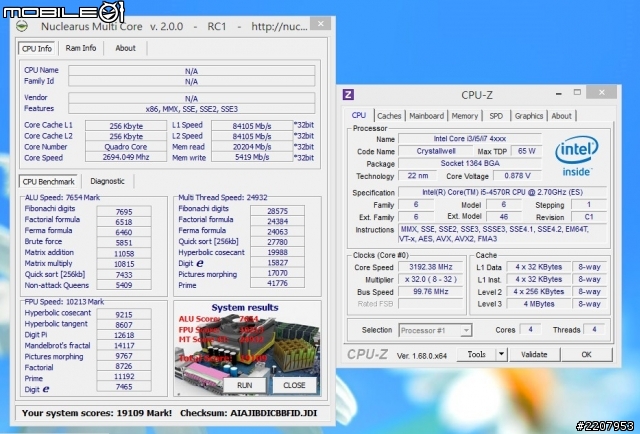Click the Multi Thread Fibonachi score 28575
The width and height of the screenshot is (640, 434).
click(277, 211)
